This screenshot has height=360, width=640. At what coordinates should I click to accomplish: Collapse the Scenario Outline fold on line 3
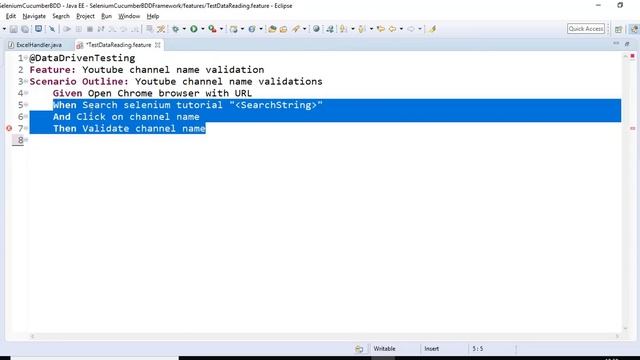pyautogui.click(x=26, y=81)
